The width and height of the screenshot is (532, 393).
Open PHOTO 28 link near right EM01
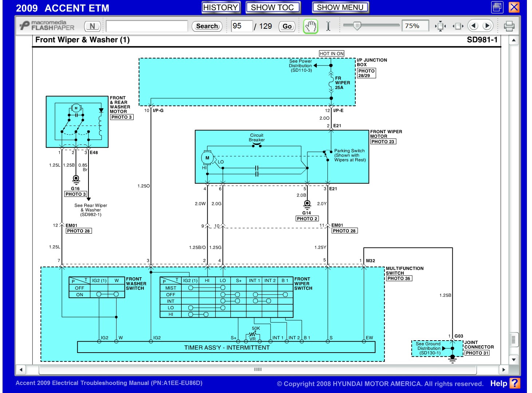tap(344, 231)
